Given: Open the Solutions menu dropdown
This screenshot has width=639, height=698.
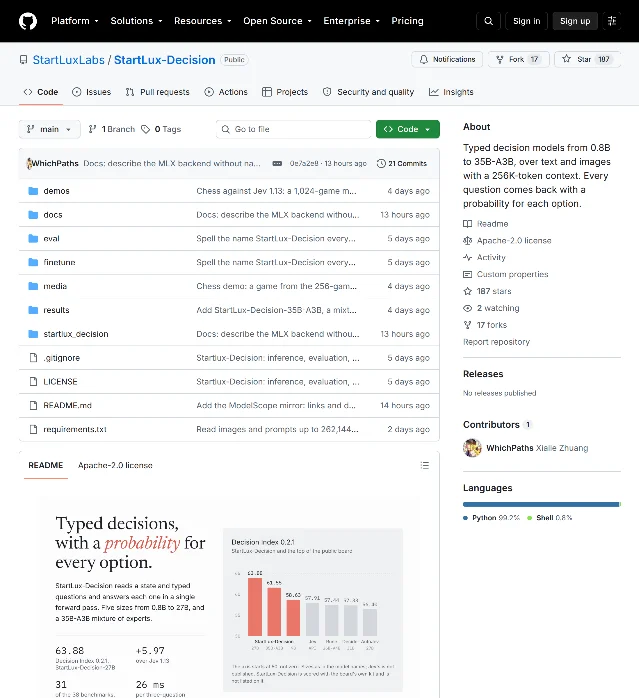Looking at the screenshot, I should click(x=136, y=21).
